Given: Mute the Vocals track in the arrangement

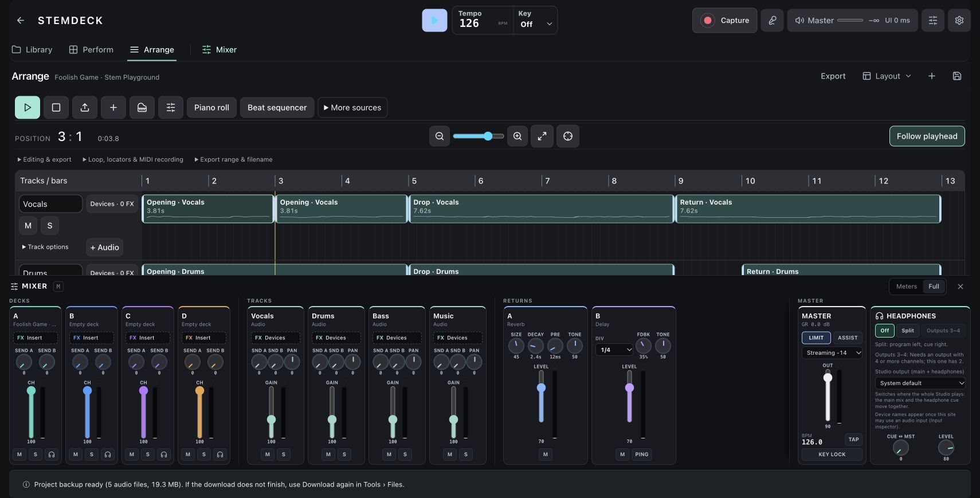Looking at the screenshot, I should [x=28, y=226].
